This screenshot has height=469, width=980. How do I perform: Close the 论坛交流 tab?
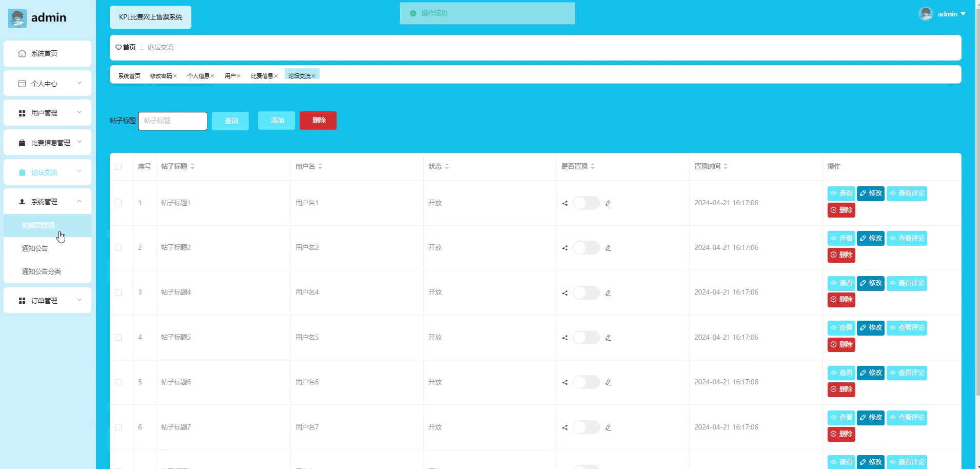(313, 76)
